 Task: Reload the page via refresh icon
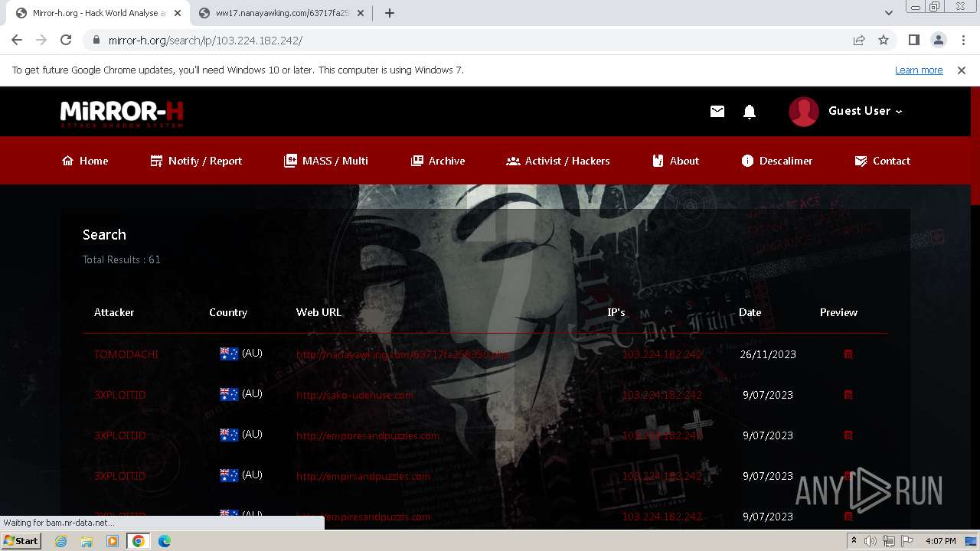click(66, 40)
